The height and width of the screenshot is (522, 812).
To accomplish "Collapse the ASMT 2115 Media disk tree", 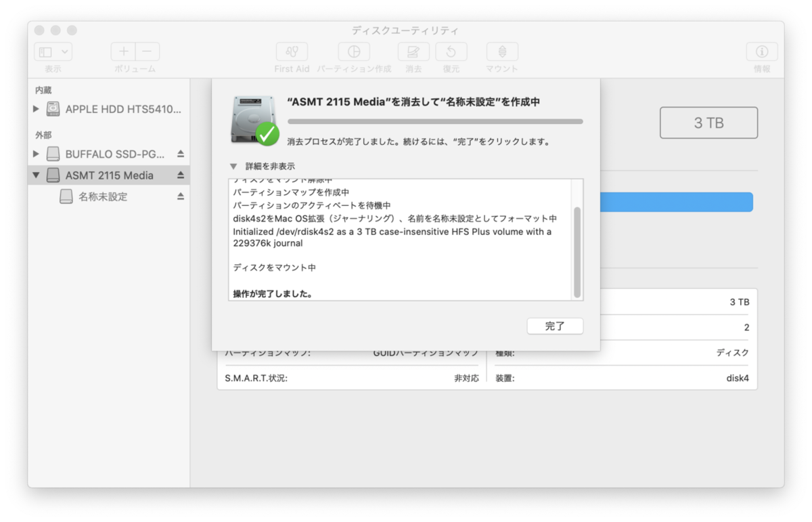I will 36,175.
